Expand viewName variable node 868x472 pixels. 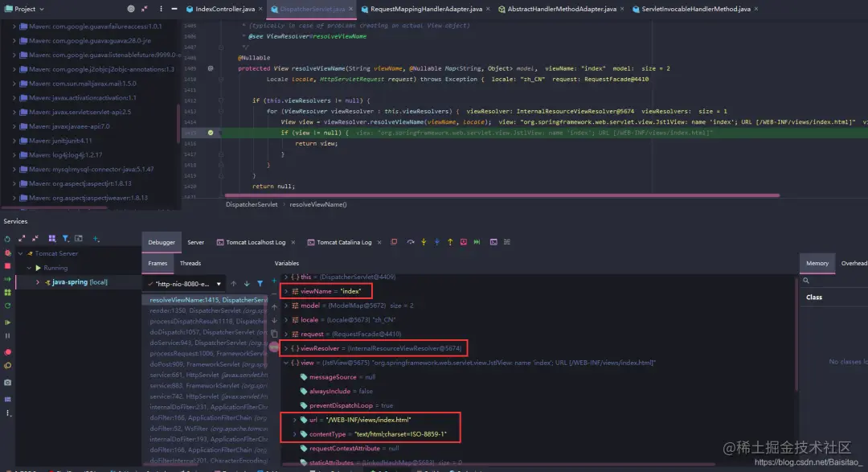pyautogui.click(x=286, y=291)
